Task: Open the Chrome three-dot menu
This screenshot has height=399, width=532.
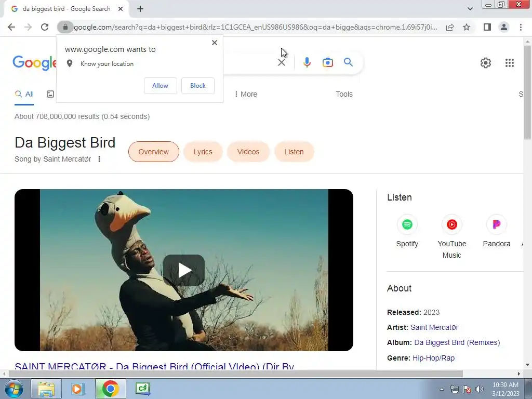Action: click(521, 27)
